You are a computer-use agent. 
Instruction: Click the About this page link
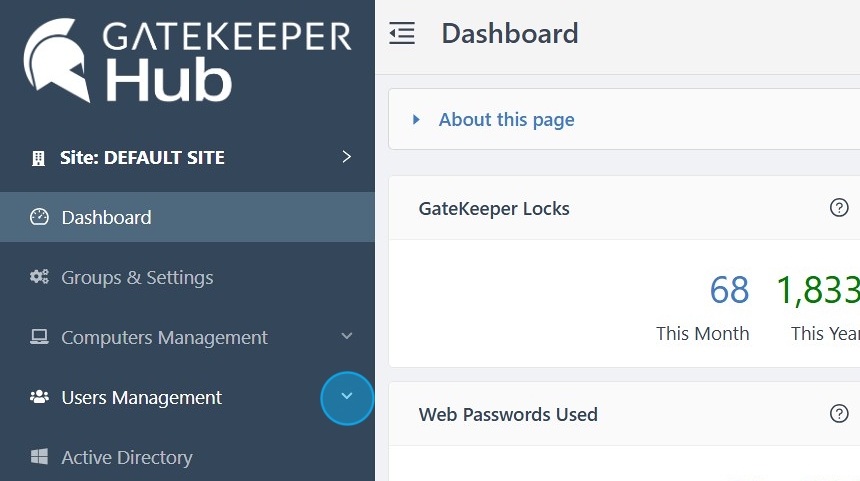[x=506, y=120]
